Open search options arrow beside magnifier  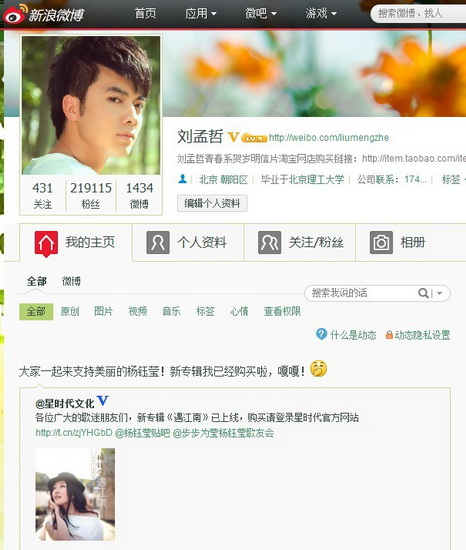(x=439, y=293)
